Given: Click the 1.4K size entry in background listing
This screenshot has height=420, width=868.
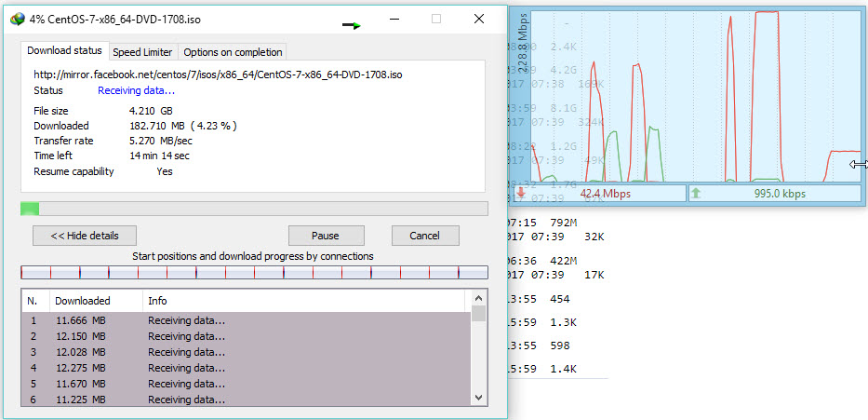Looking at the screenshot, I should tap(564, 369).
